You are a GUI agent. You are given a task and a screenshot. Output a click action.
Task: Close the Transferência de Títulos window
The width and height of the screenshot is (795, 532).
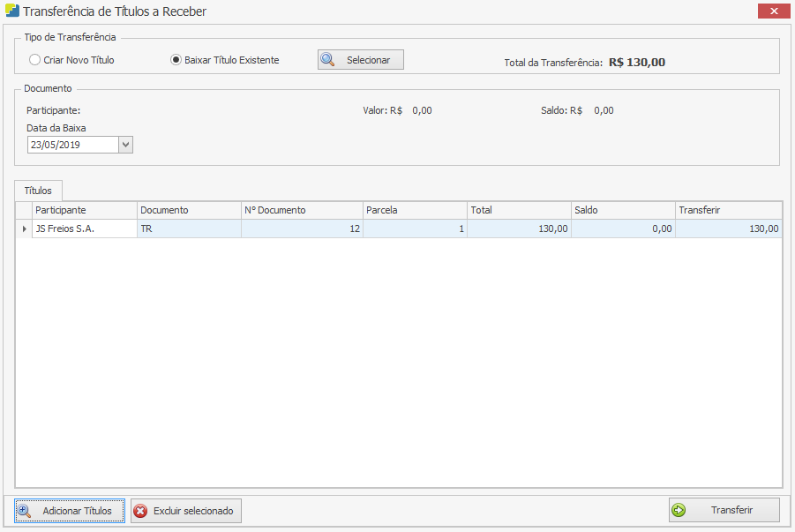point(773,11)
